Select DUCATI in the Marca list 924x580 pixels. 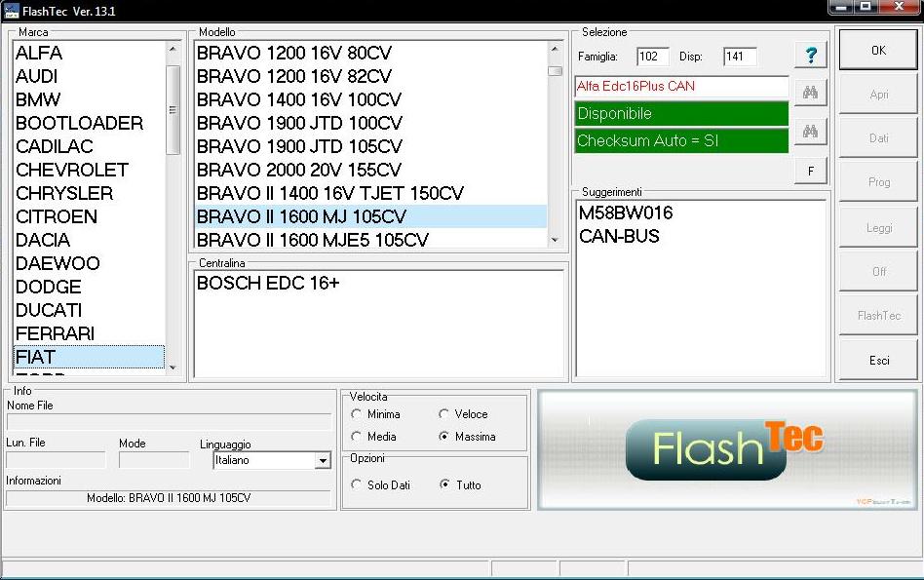[x=89, y=310]
